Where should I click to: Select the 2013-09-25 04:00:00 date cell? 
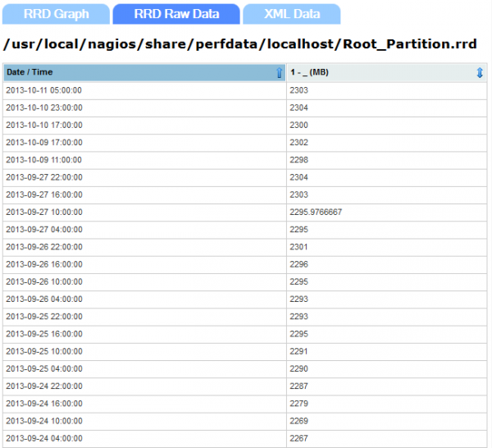(44, 368)
